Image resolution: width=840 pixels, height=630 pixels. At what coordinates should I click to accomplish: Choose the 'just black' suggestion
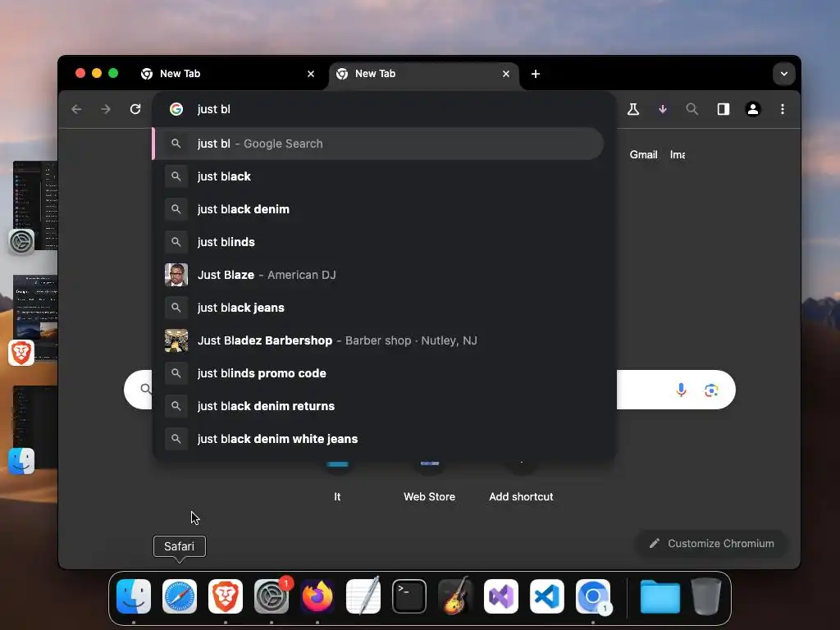378,176
